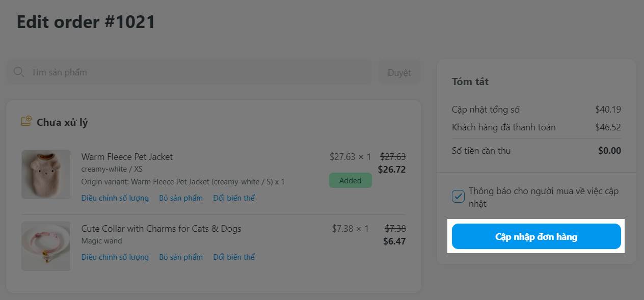Click the green Added badge
Image resolution: width=644 pixels, height=300 pixels.
tap(350, 180)
